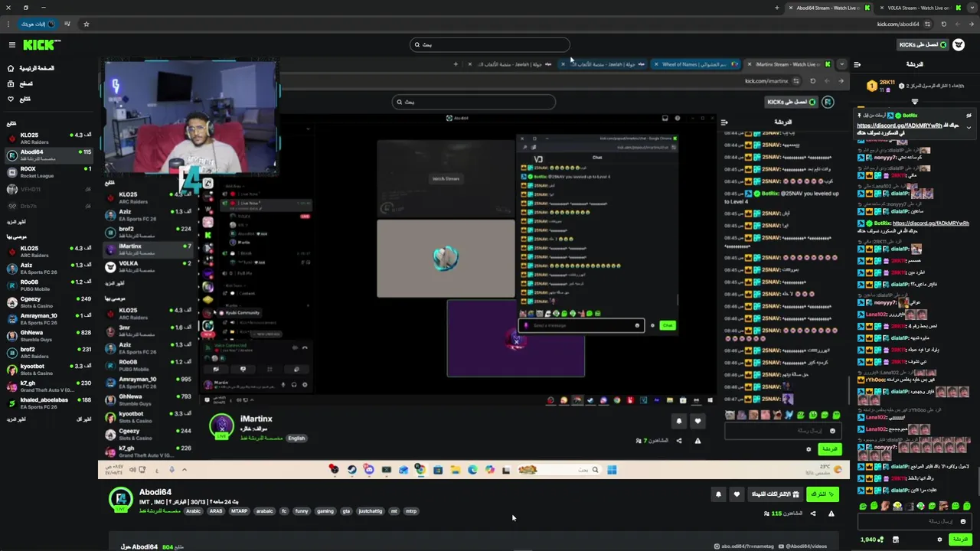Screen dimensions: 980x551
Task: Share the Abodi64 stream
Action: coord(813,514)
